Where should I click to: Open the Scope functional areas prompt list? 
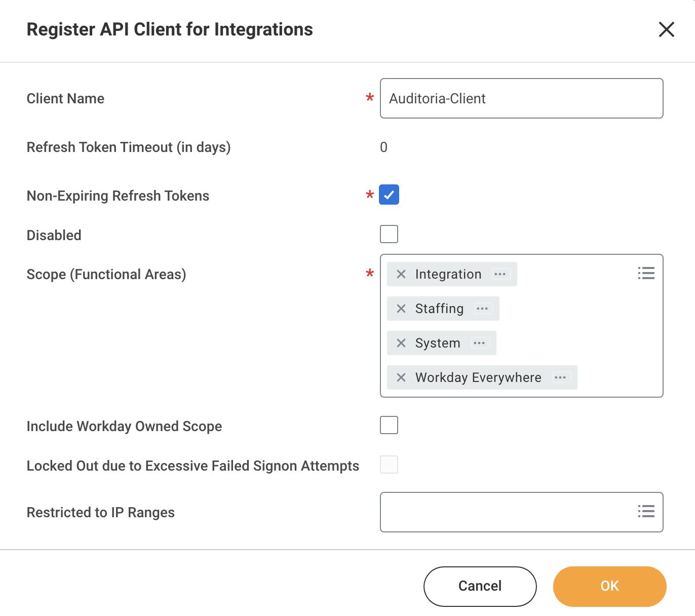pyautogui.click(x=646, y=273)
